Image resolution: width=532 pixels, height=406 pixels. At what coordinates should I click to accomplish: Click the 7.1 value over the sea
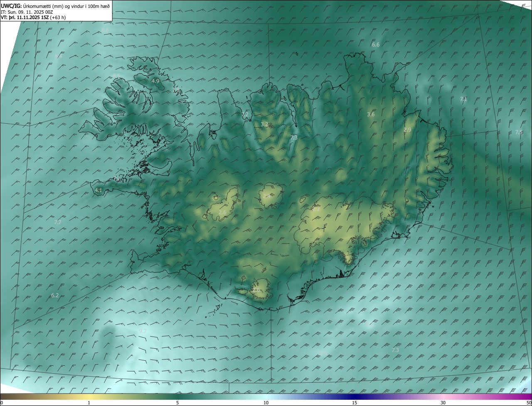click(x=463, y=99)
